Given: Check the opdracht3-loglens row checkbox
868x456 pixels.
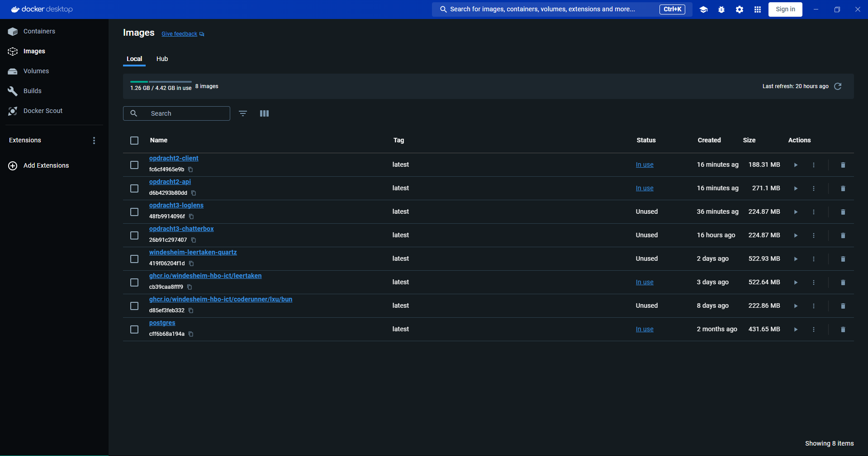Looking at the screenshot, I should tap(134, 212).
